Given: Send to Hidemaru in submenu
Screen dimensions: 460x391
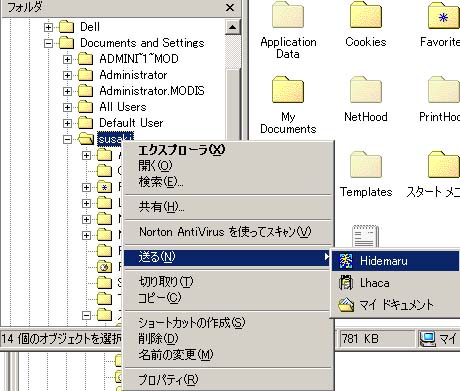Looking at the screenshot, I should coord(396,261).
